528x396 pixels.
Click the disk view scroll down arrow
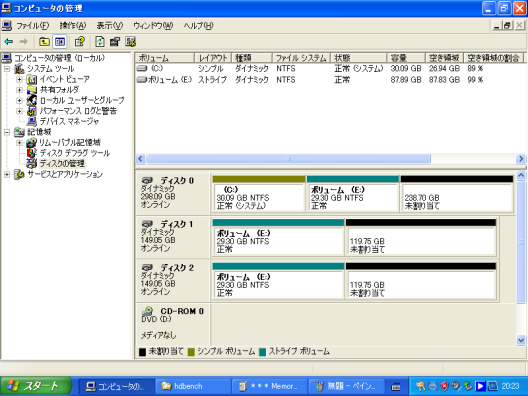pyautogui.click(x=521, y=340)
